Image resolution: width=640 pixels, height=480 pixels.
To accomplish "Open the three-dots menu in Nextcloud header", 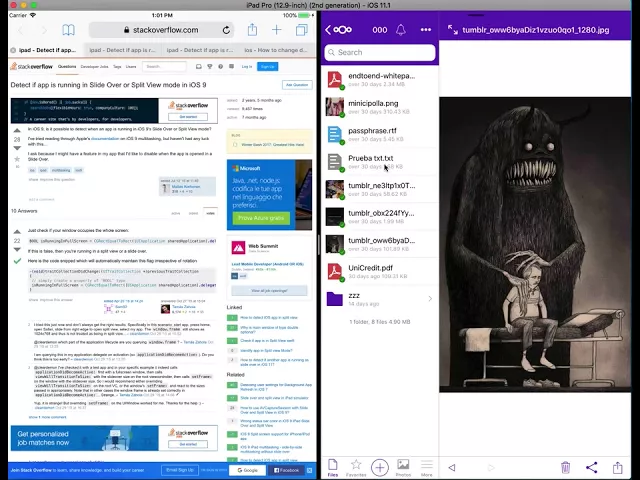I will [x=426, y=29].
